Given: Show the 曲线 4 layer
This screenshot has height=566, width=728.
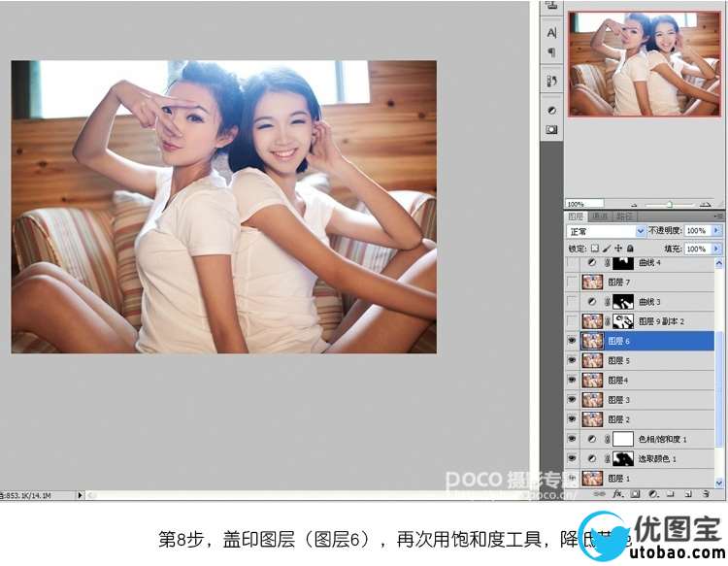Looking at the screenshot, I should coord(572,263).
